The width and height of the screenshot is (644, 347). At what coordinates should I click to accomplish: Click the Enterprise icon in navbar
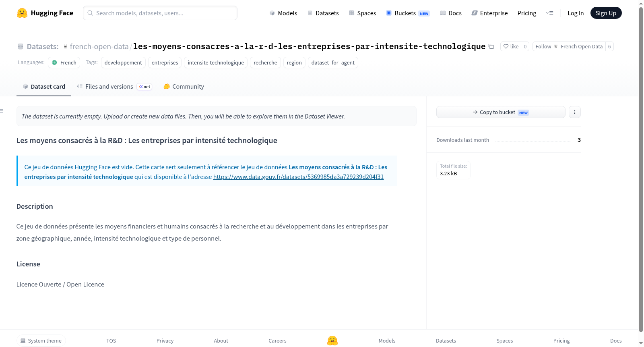[x=475, y=13]
